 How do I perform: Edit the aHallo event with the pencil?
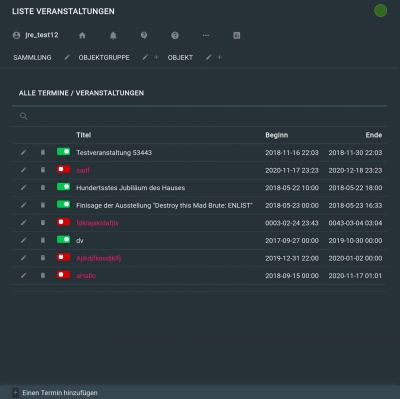(23, 276)
